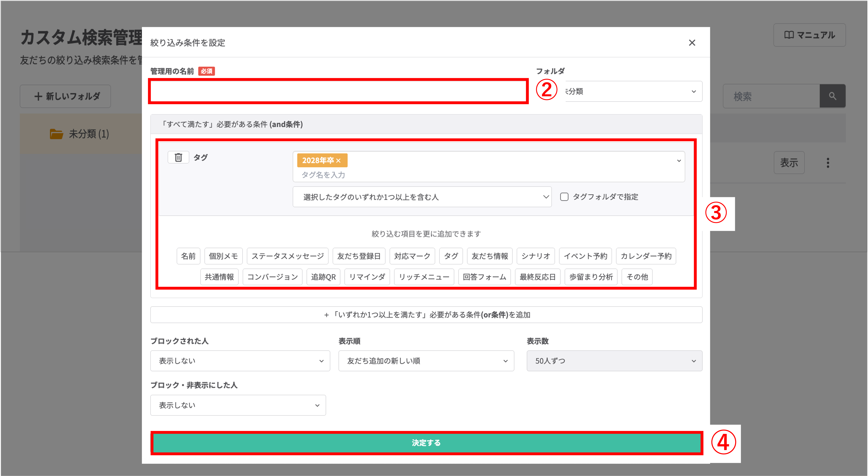Select the 未分類 folder icon

point(56,134)
